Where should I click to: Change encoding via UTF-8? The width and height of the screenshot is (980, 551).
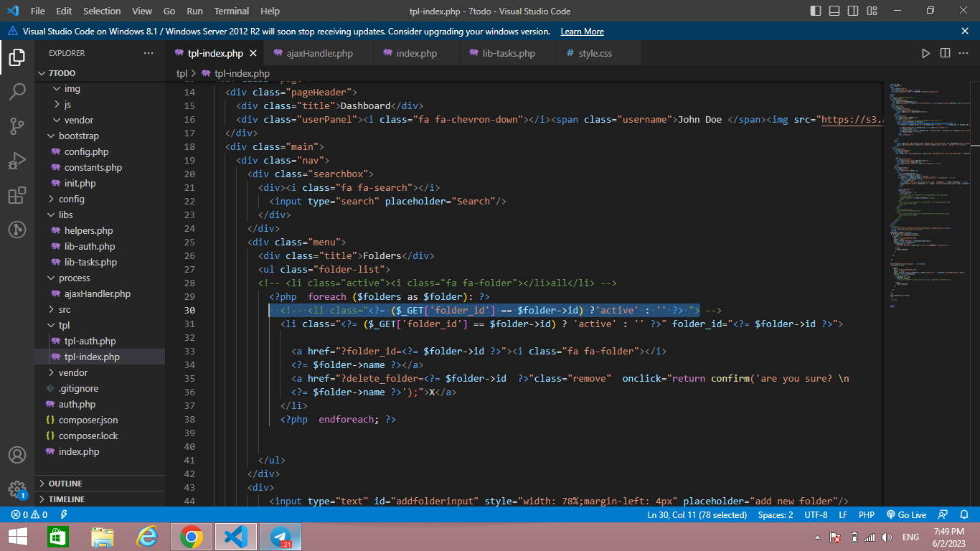coord(816,514)
